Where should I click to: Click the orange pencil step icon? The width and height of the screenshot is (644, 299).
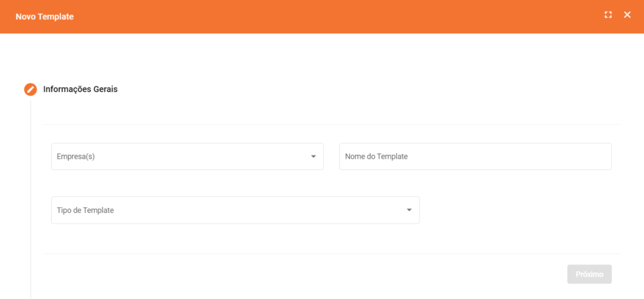30,89
